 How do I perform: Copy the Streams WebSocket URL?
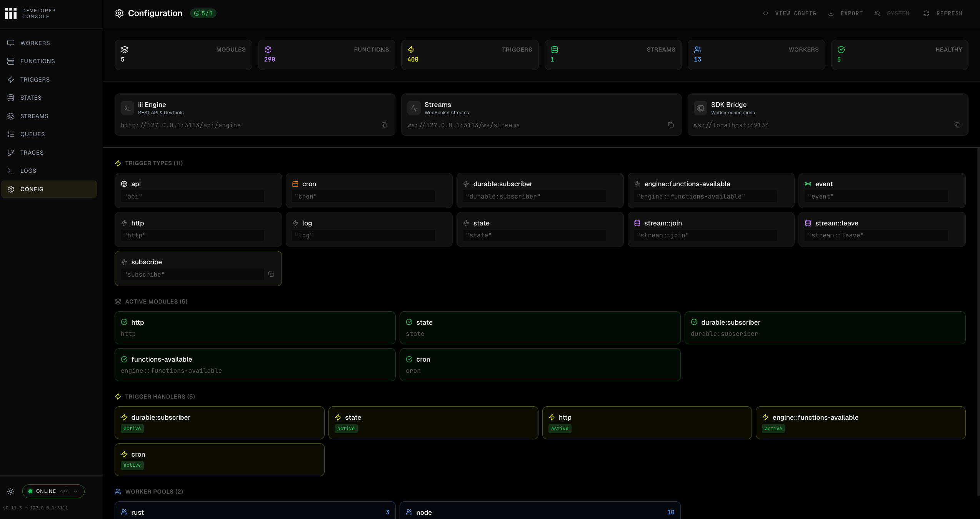[x=671, y=125]
